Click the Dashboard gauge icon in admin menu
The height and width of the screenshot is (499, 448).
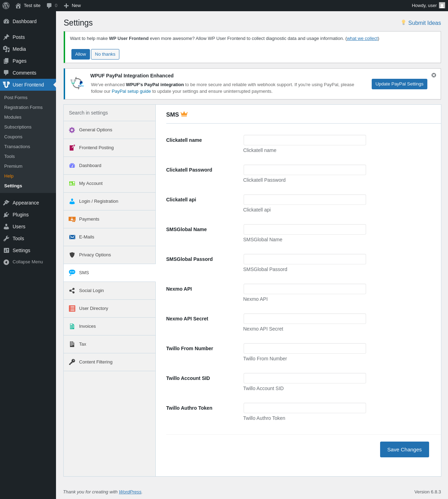coord(6,21)
